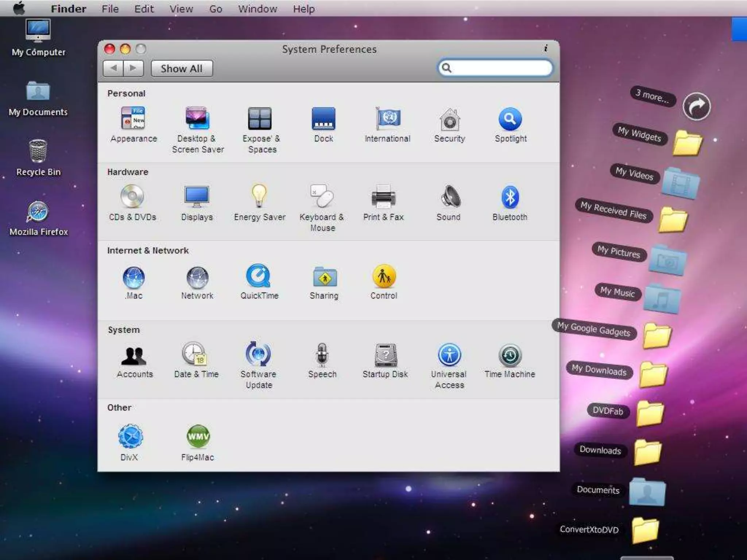Open the Go menu in menu bar
Screen dimensions: 747x560
pos(216,9)
